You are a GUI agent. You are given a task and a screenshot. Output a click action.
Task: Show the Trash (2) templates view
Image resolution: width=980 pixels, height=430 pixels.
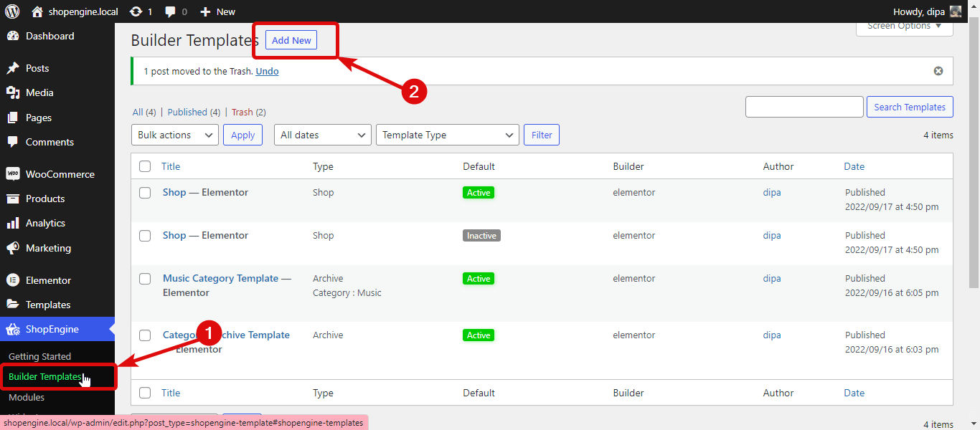pos(248,112)
